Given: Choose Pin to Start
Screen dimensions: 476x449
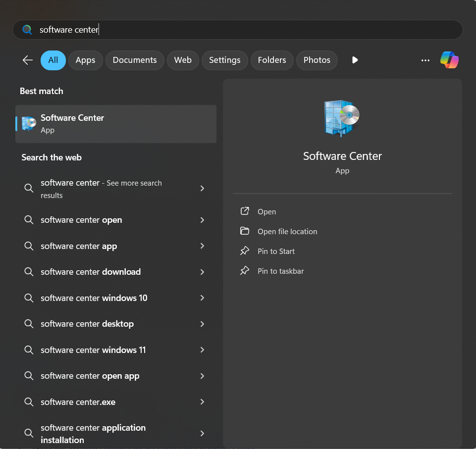Looking at the screenshot, I should [x=276, y=251].
